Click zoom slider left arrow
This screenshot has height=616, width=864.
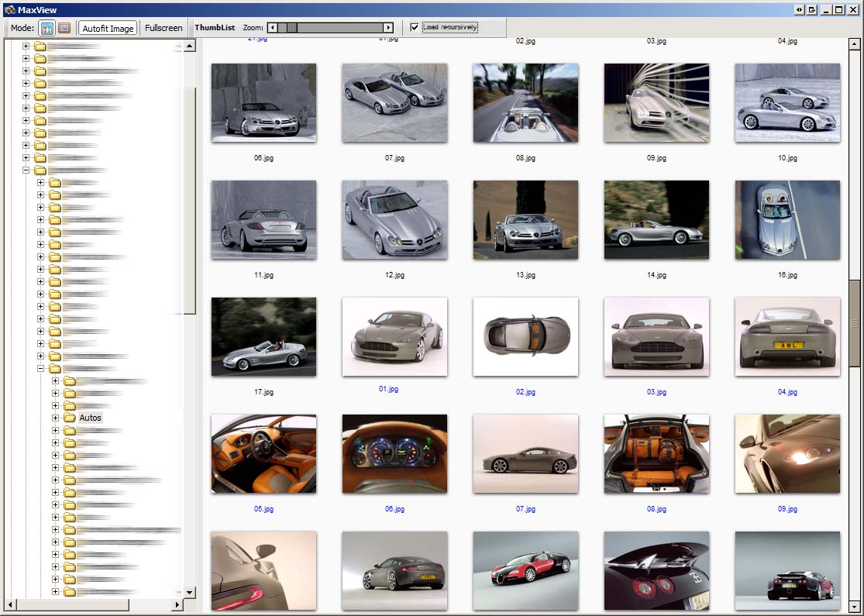tap(273, 28)
